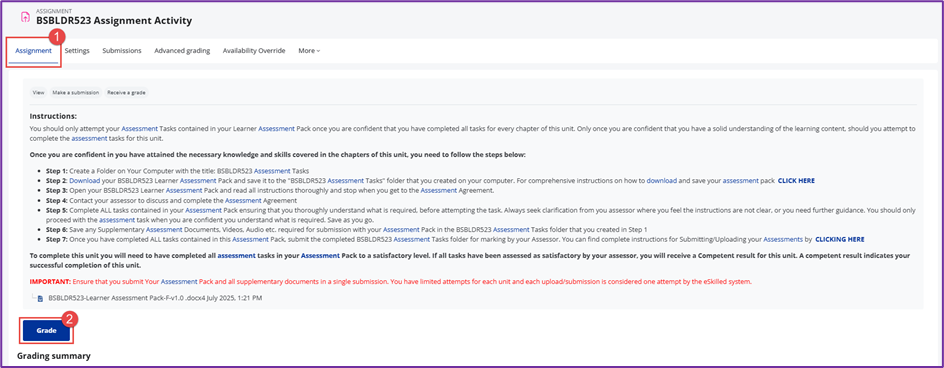Switch to the Assignment tab
The height and width of the screenshot is (368, 944).
[x=34, y=51]
